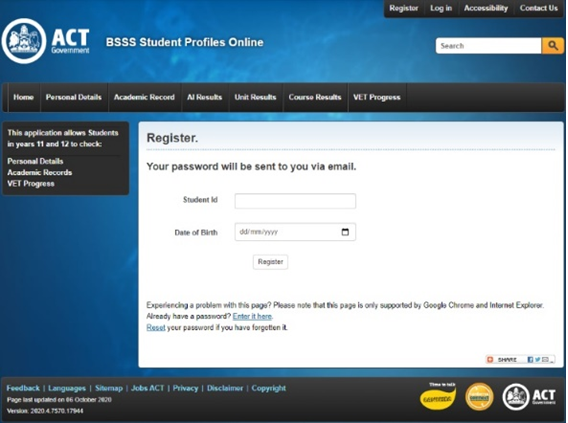Click the round gold badge in footer
568x423 pixels.
point(479,397)
